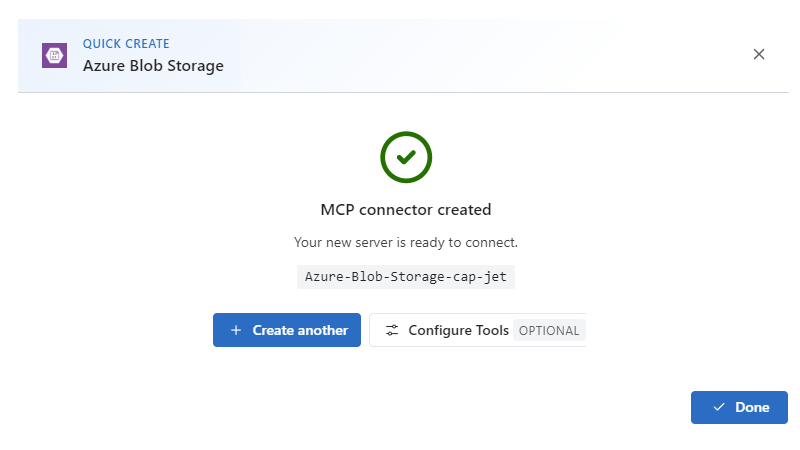Click the 'Done' text label
800x450 pixels.
tap(752, 407)
